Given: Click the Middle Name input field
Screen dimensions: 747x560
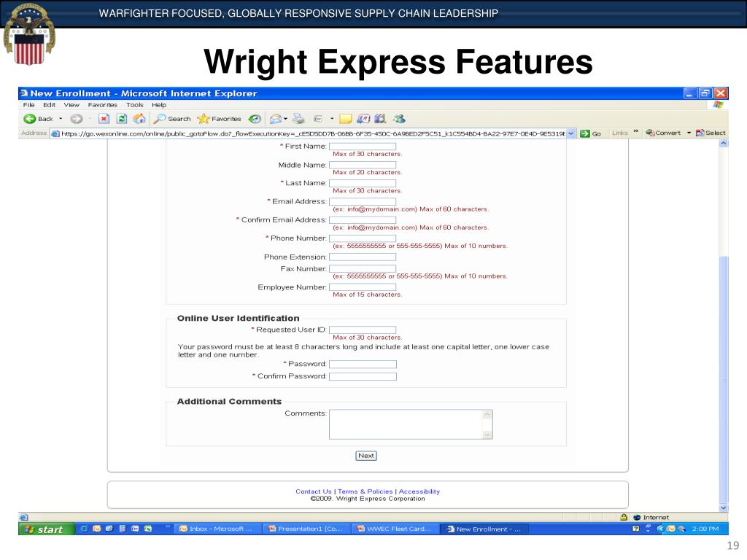Looking at the screenshot, I should click(x=363, y=165).
